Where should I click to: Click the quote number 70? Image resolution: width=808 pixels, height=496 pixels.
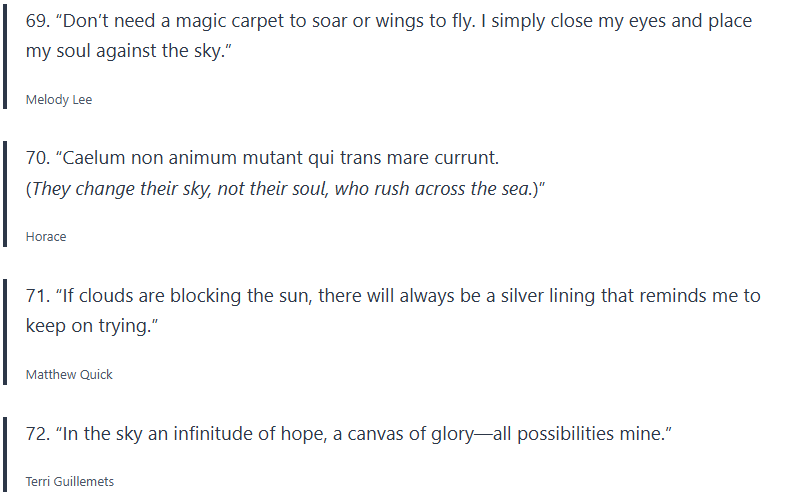pos(37,158)
